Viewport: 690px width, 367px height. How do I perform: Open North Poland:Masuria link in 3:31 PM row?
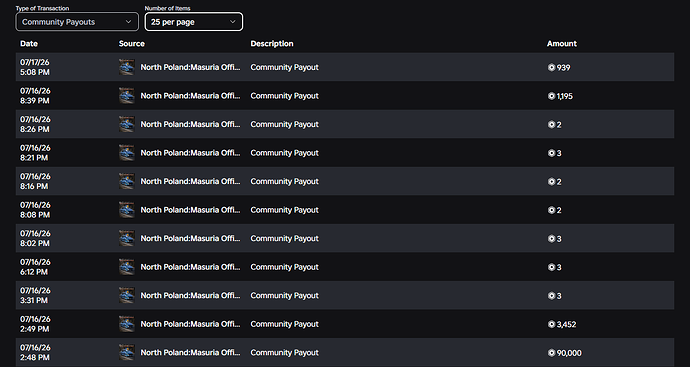click(191, 295)
